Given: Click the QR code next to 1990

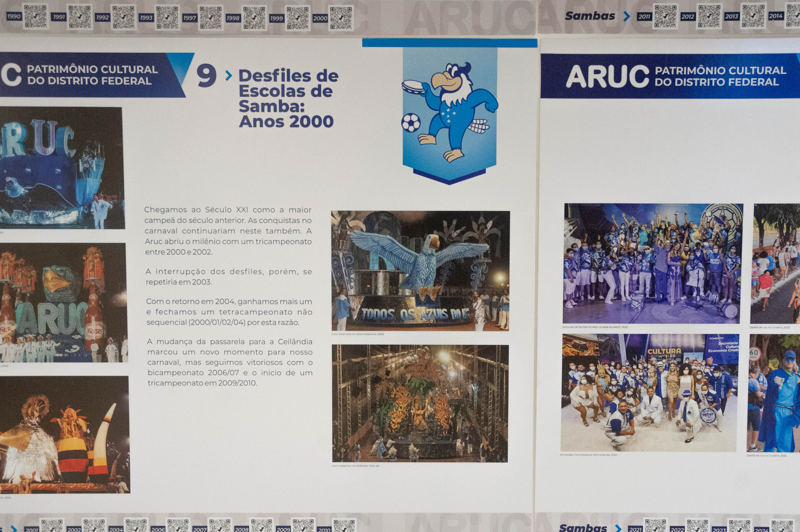Looking at the screenshot, I should [36, 16].
